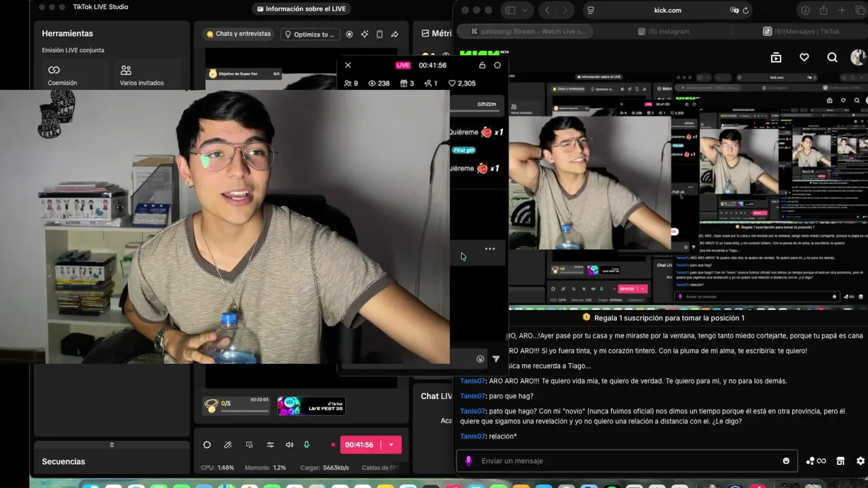Click the translate icon in address bar

click(734, 10)
